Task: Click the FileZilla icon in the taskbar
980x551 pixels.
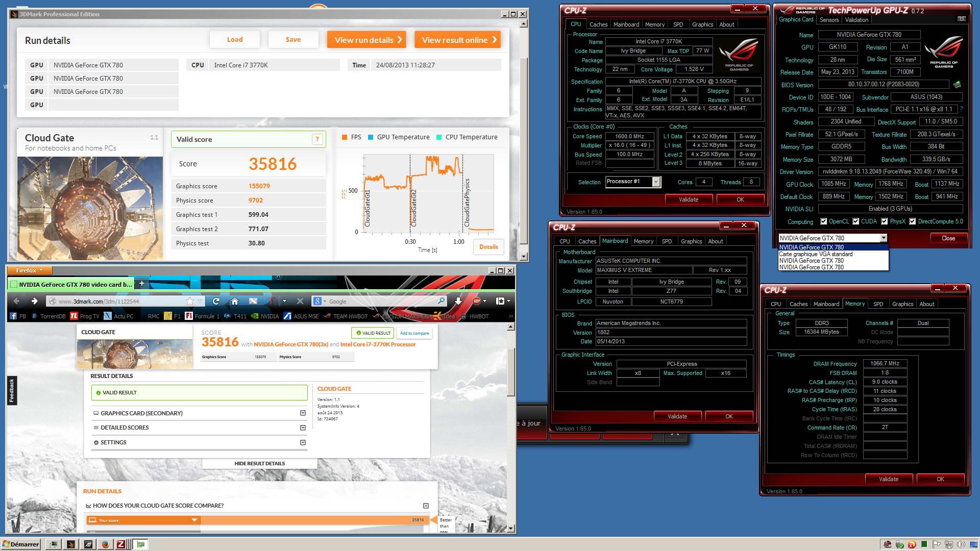Action: 121,544
